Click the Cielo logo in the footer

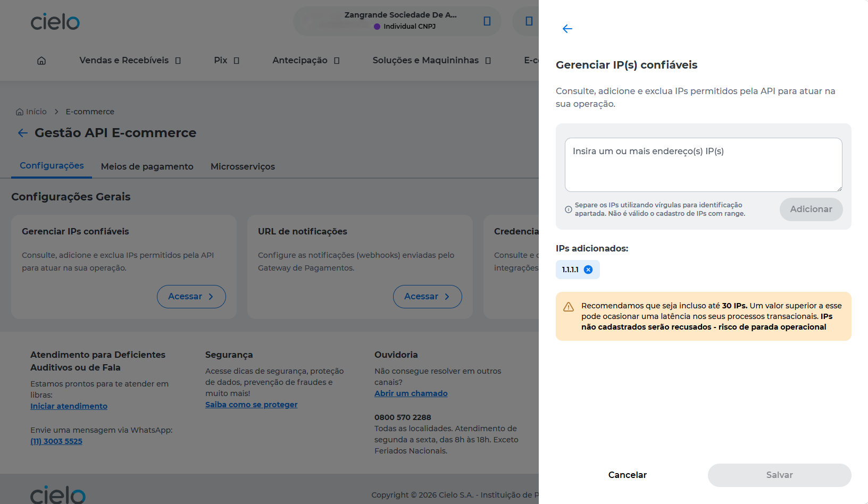pyautogui.click(x=58, y=494)
